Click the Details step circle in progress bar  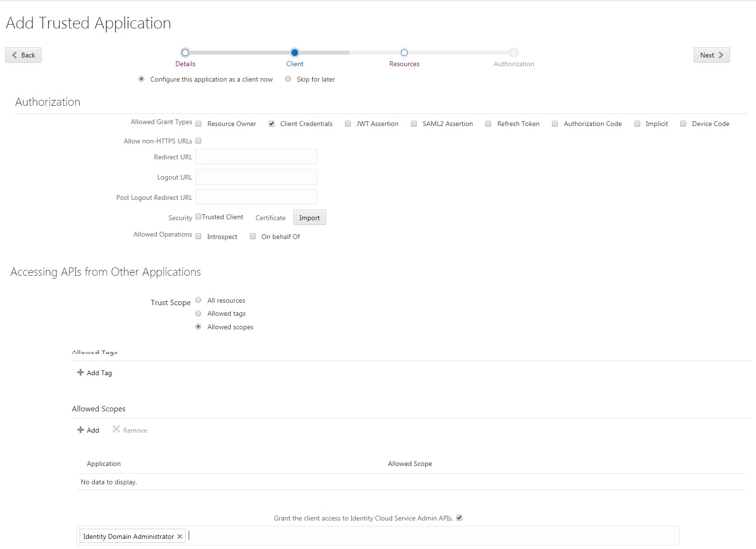coord(185,53)
